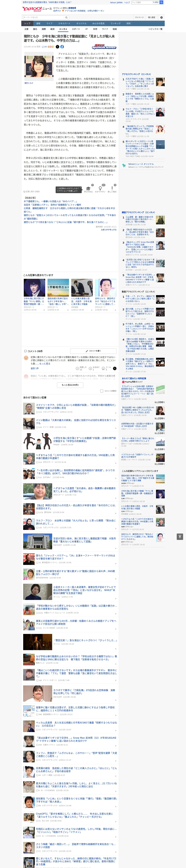Click the search magnifier icon beside keyword box
Viewport: 186px width, 868px height.
pyautogui.click(x=66, y=17)
